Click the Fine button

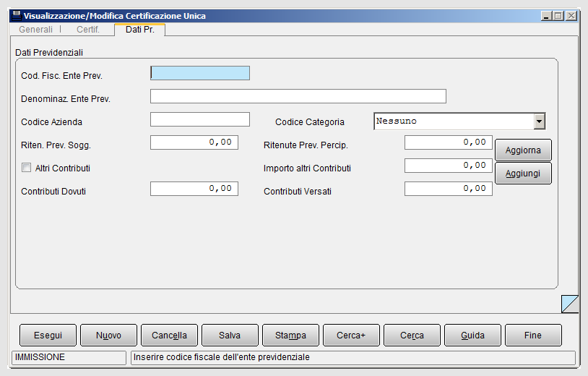click(x=533, y=335)
